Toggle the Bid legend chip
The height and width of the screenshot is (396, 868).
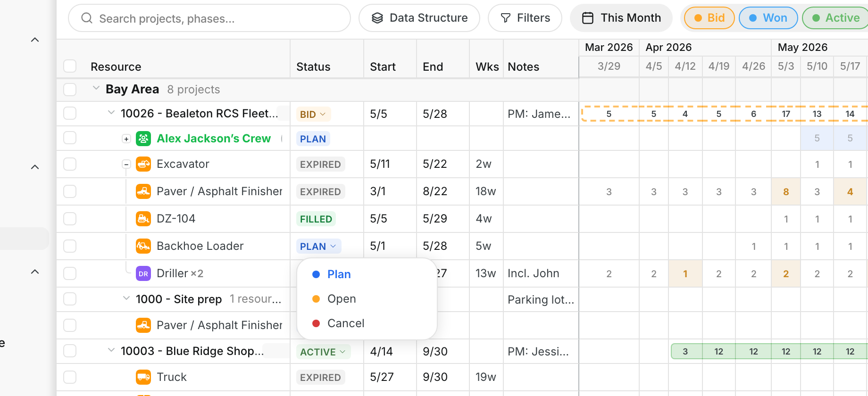pos(709,18)
